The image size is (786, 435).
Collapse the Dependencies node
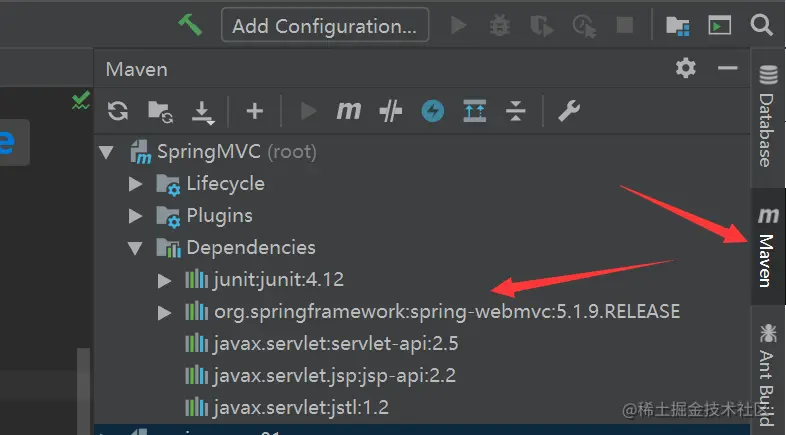coord(135,248)
